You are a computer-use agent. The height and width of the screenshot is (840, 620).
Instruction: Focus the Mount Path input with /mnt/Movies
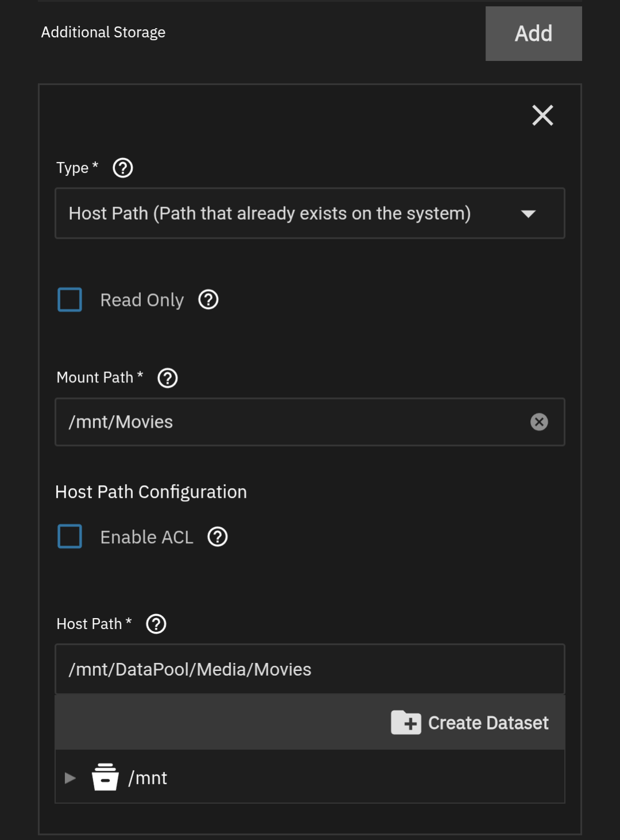(287, 422)
